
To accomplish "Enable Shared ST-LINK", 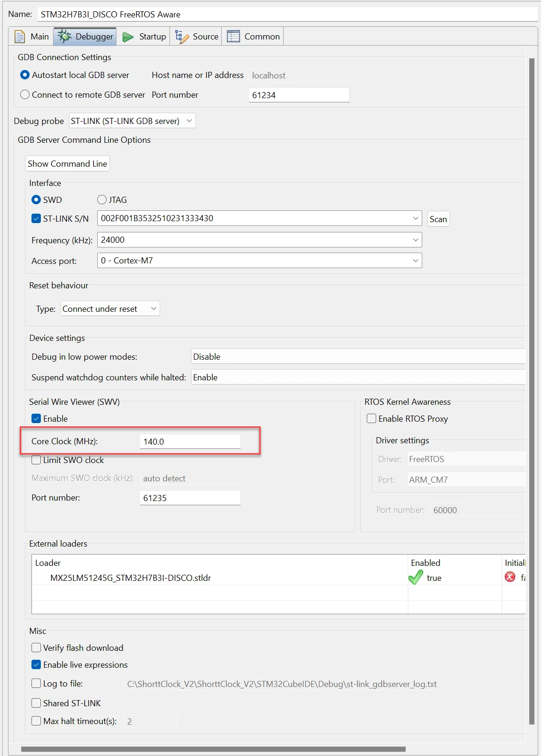I will coord(36,703).
